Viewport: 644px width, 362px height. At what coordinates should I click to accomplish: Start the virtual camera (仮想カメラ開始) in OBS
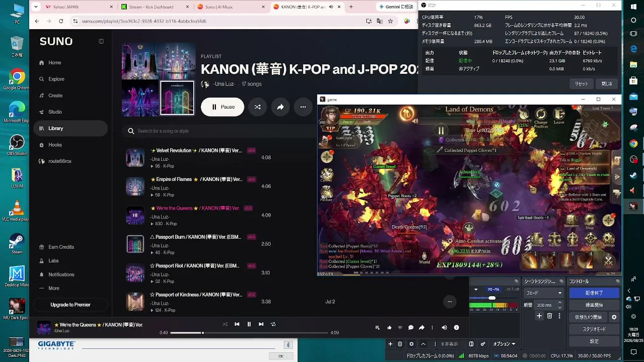588,317
